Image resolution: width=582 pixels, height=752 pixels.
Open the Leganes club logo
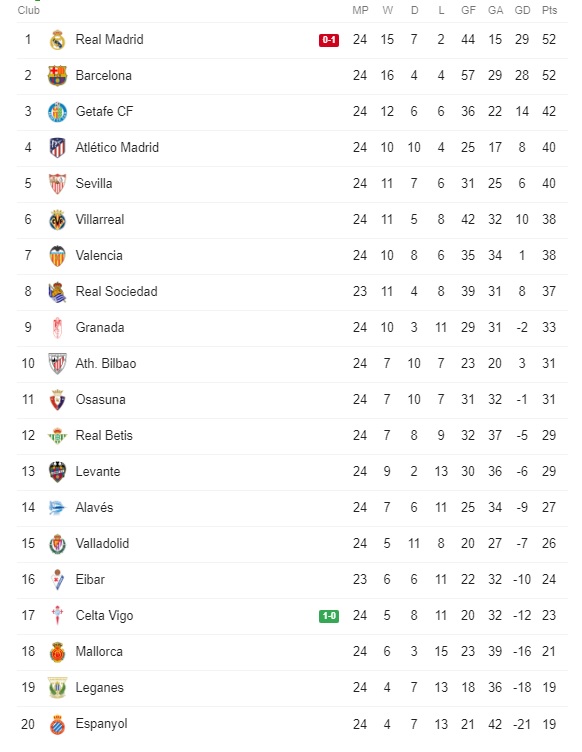(58, 688)
